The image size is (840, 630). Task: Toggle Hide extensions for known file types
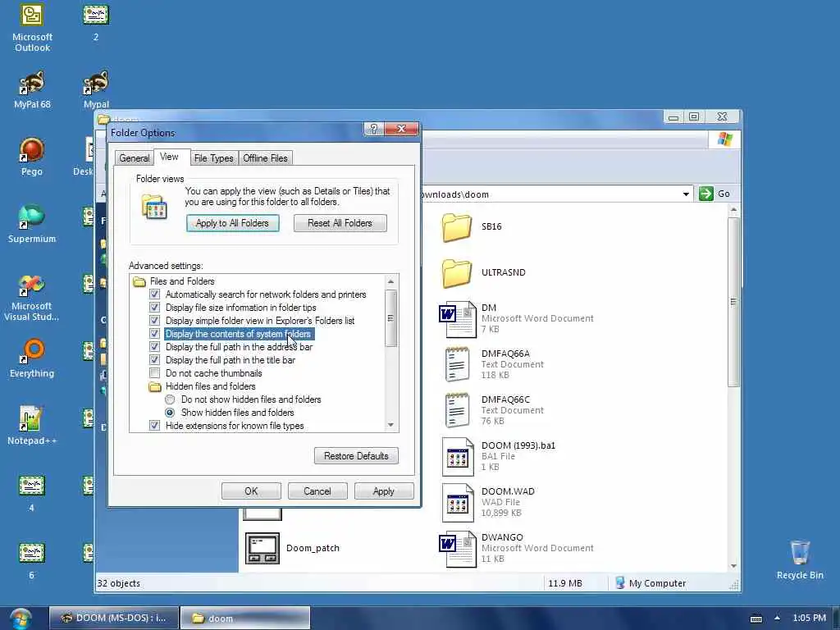[154, 426]
